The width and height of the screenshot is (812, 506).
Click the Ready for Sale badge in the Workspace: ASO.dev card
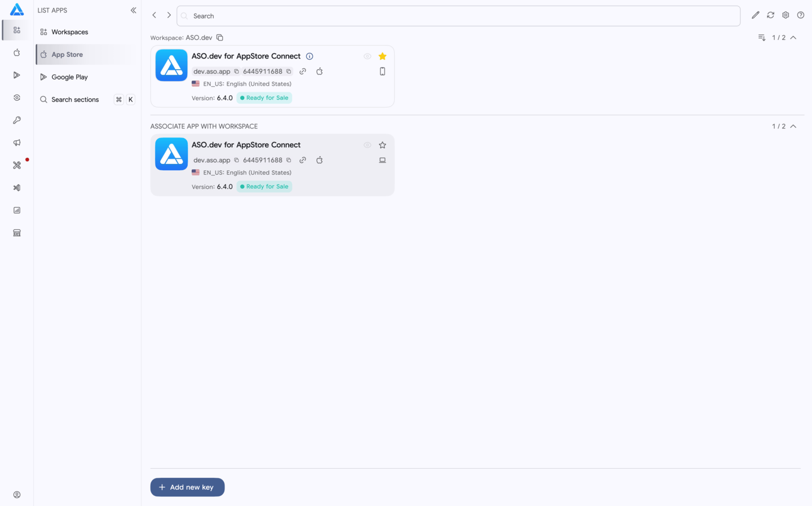tap(264, 98)
